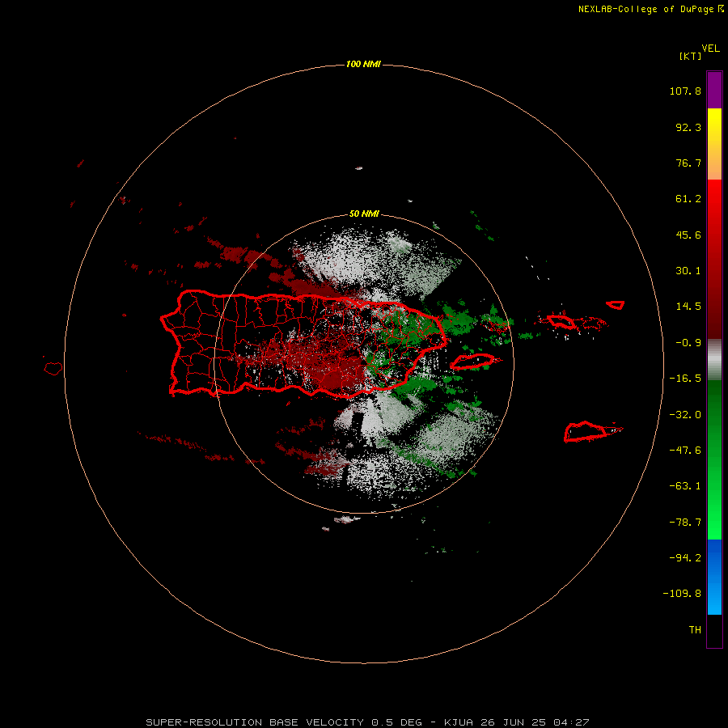Screen dimensions: 728x728
Task: Pick the purple segment of the velocity scale
Action: [x=714, y=90]
